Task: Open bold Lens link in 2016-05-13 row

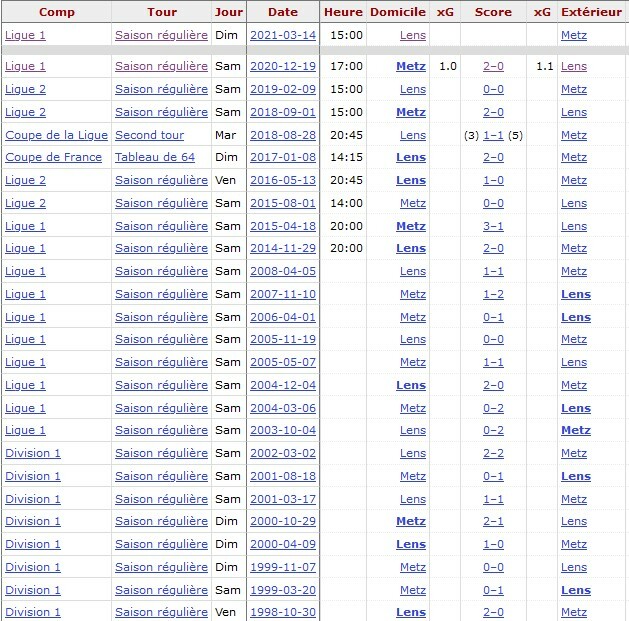Action: coord(411,180)
